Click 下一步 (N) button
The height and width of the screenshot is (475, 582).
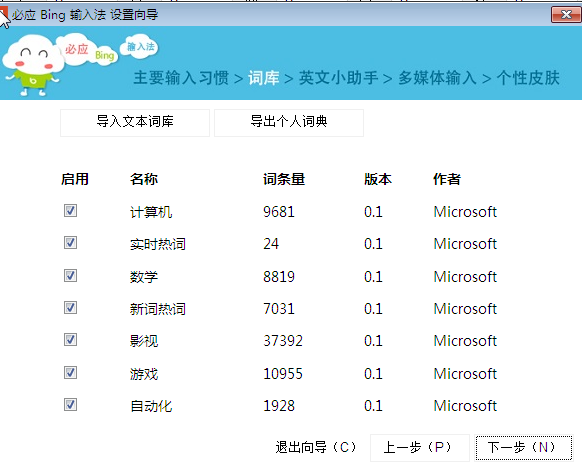[x=524, y=448]
